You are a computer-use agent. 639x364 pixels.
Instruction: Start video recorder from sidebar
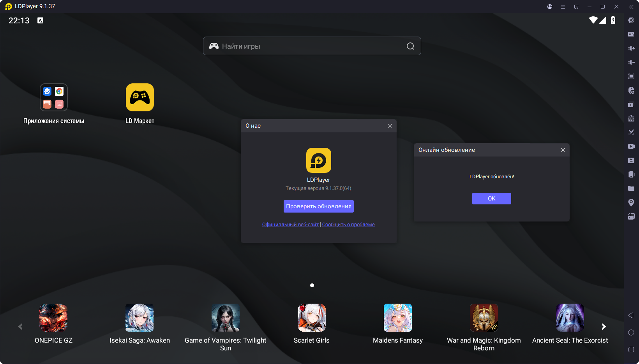click(x=631, y=146)
